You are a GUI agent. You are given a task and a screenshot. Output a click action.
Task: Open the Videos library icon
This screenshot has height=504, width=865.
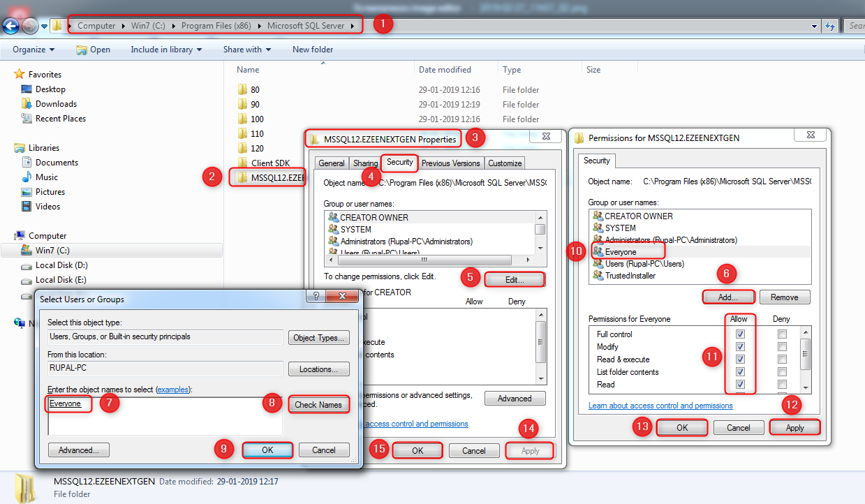point(27,207)
